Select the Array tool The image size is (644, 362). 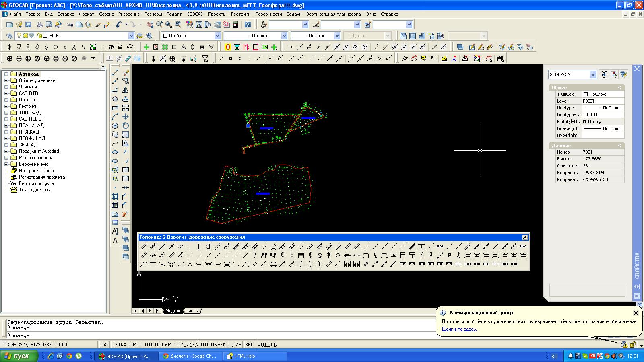click(126, 108)
